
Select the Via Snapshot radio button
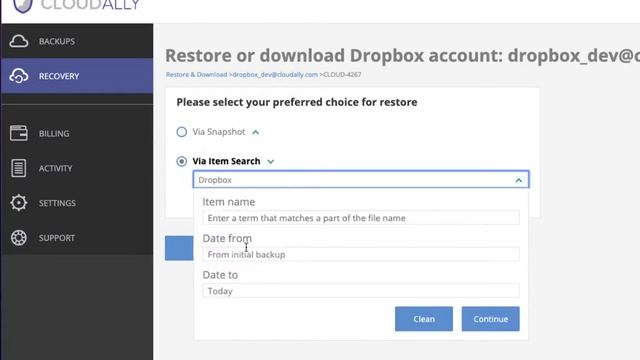tap(182, 132)
